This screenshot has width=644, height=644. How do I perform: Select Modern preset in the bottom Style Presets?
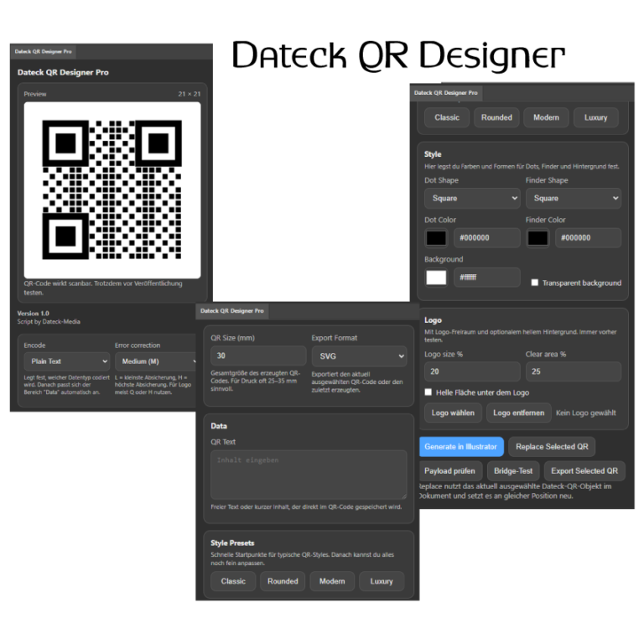coord(332,581)
